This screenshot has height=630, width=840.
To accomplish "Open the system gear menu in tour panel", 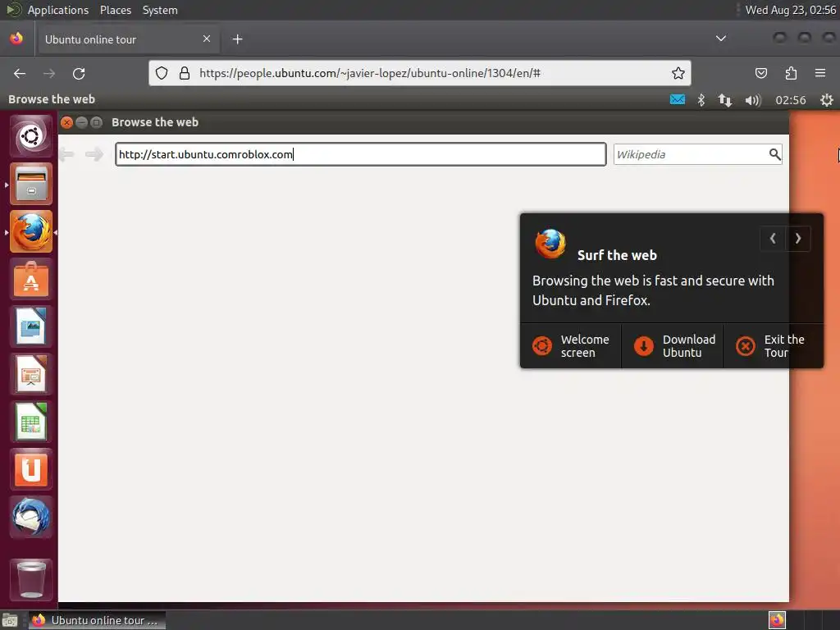I will tap(827, 100).
